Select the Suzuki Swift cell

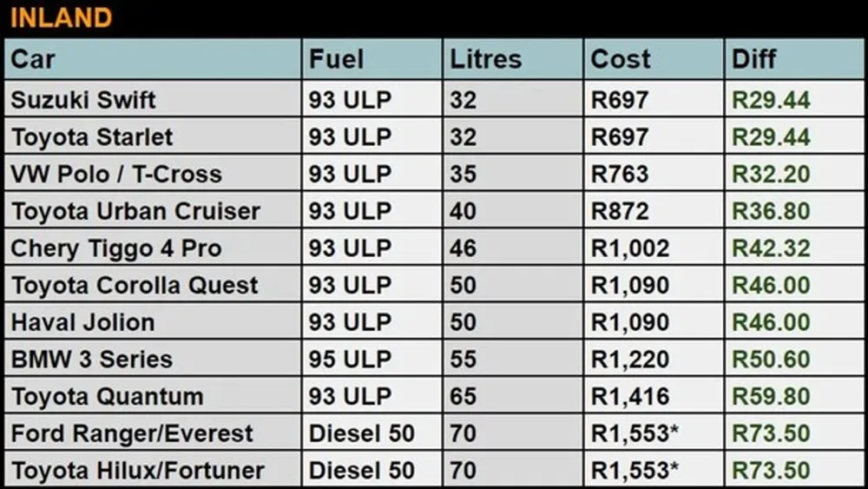point(152,100)
